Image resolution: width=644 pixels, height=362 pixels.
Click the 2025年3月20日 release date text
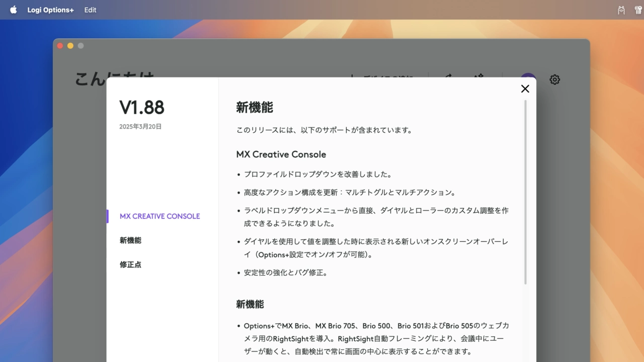click(x=140, y=127)
